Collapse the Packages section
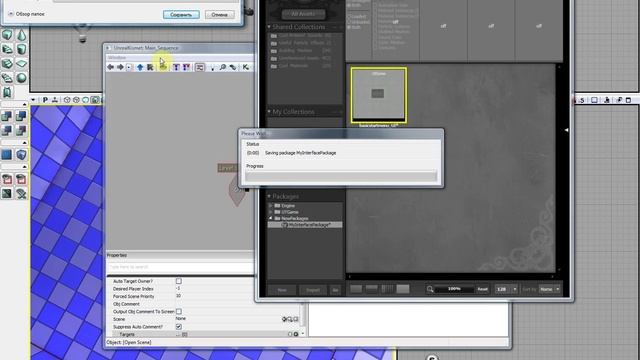The image size is (640, 360). (x=269, y=196)
